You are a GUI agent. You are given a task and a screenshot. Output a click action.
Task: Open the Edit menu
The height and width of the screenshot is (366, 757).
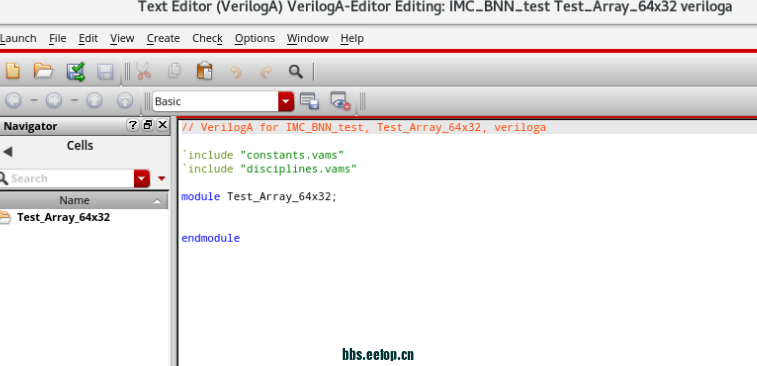tap(88, 38)
